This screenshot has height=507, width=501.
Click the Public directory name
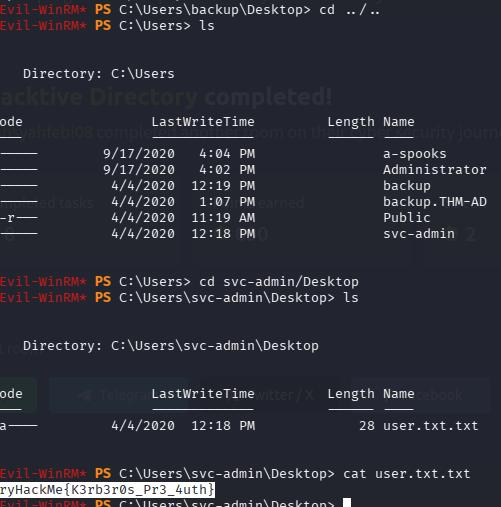pos(407,218)
